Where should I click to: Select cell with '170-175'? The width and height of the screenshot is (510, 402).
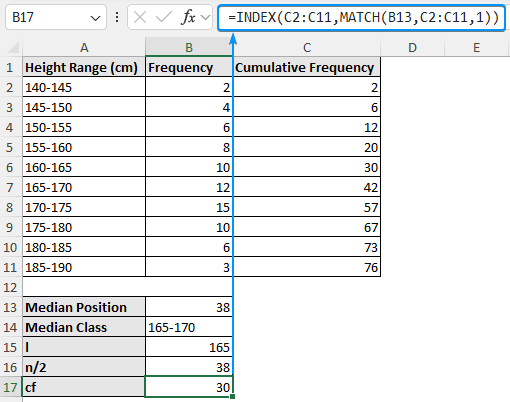(84, 207)
